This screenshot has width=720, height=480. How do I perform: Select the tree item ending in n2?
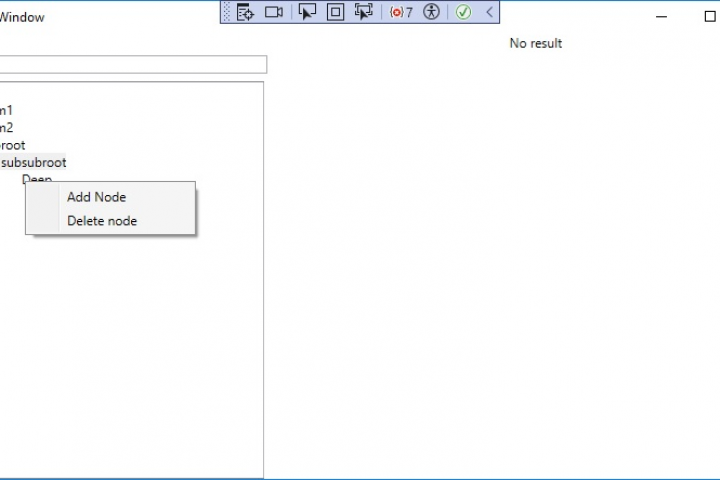[x=6, y=128]
